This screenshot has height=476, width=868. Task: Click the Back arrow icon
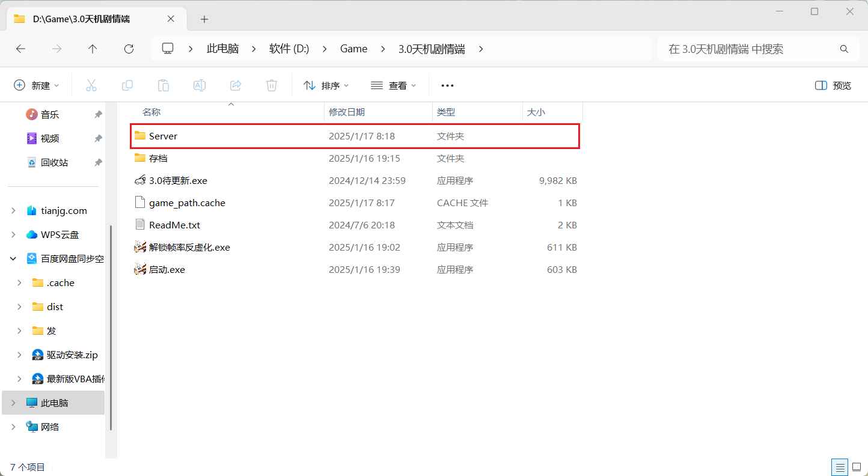(x=20, y=49)
